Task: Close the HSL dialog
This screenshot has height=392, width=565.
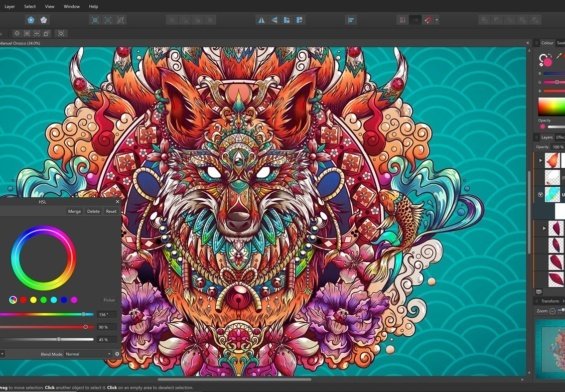Action: coord(117,202)
